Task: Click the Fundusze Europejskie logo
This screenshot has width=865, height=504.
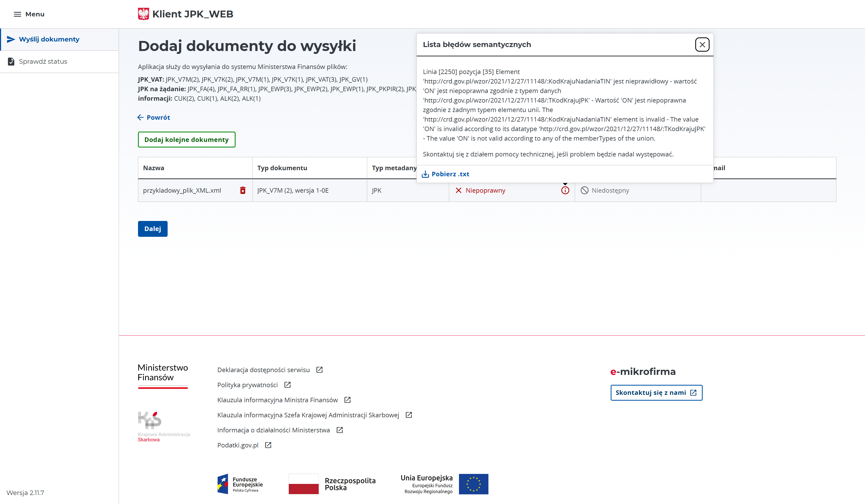Action: pyautogui.click(x=240, y=484)
